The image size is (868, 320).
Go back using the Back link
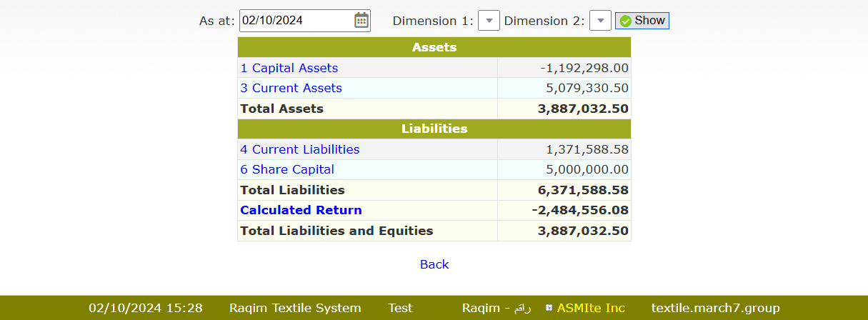(x=434, y=264)
